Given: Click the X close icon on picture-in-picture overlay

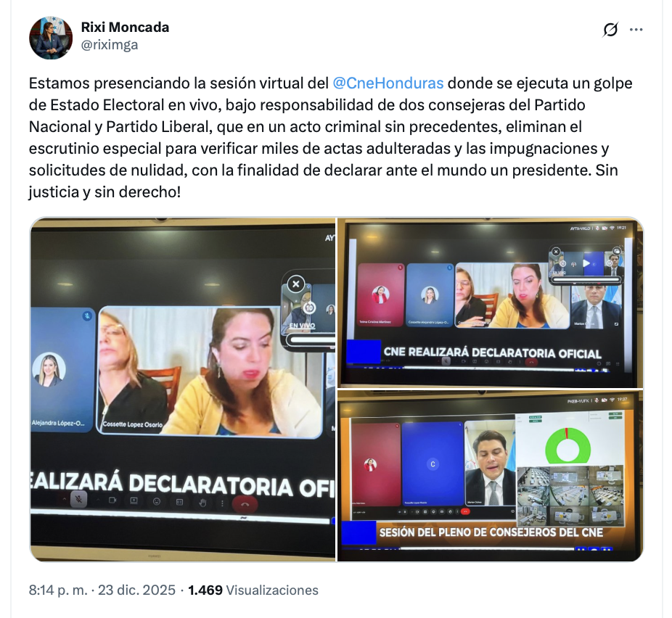Looking at the screenshot, I should pos(295,284).
